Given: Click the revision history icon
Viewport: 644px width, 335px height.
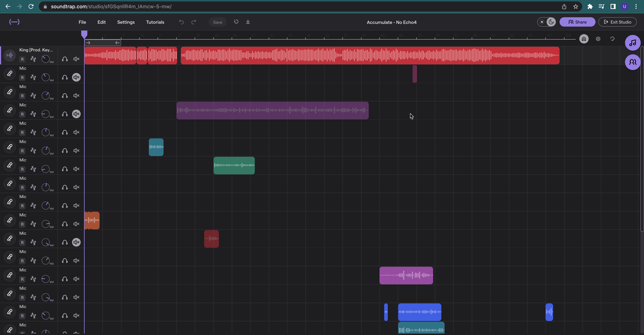Looking at the screenshot, I should [x=236, y=22].
